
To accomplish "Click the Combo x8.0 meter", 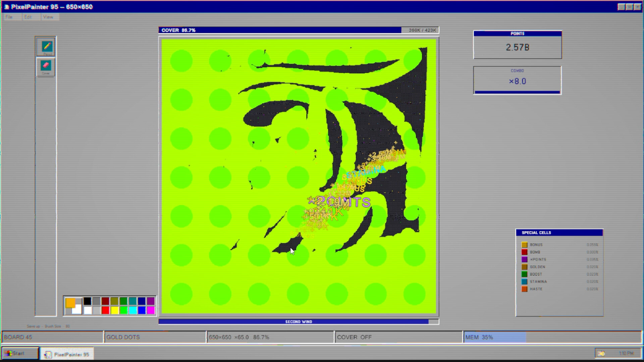I will point(517,80).
